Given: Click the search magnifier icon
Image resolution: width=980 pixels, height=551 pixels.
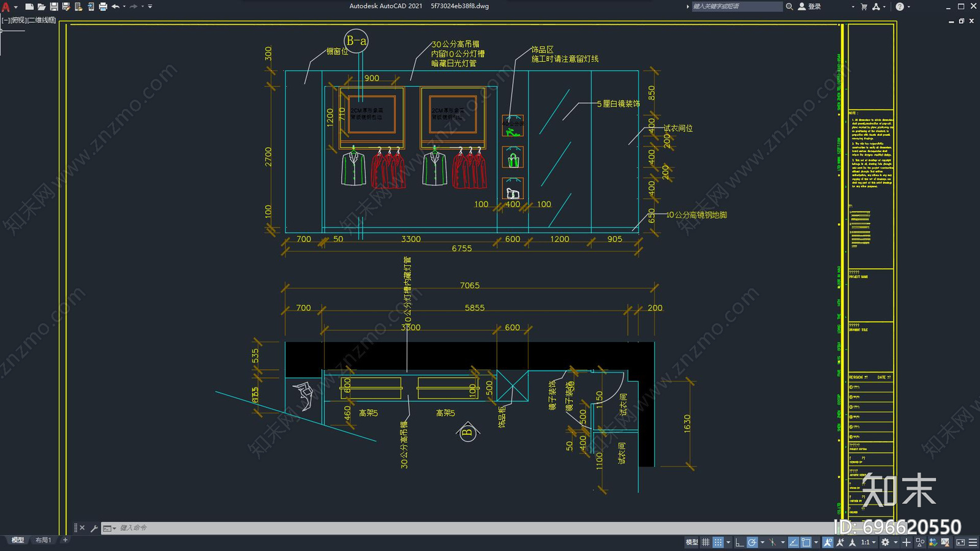Looking at the screenshot, I should point(790,7).
